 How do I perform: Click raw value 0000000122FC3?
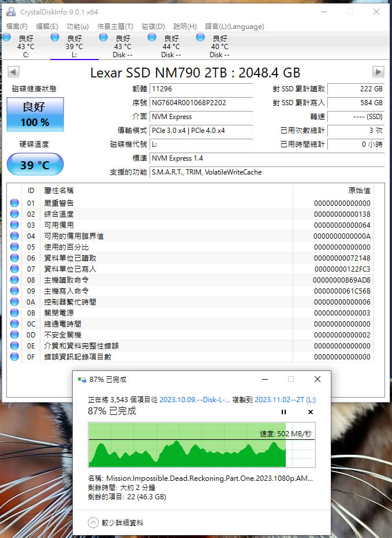342,269
